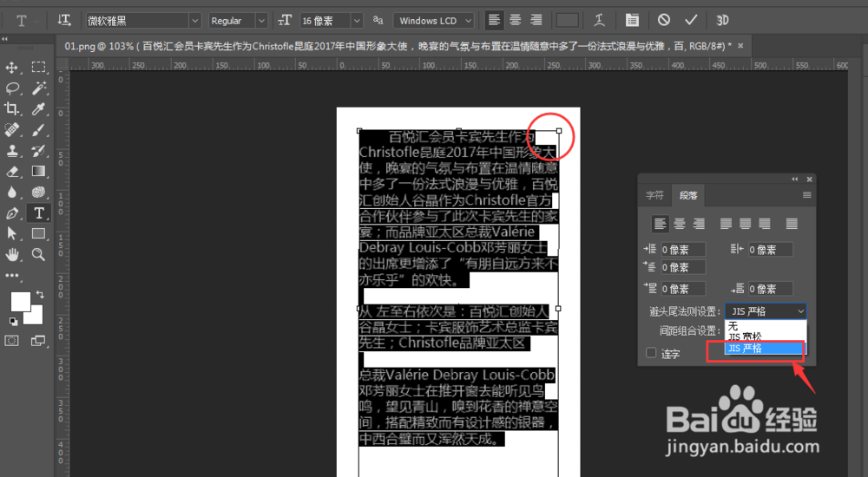
Task: Commit current text edits with checkmark
Action: (x=690, y=21)
